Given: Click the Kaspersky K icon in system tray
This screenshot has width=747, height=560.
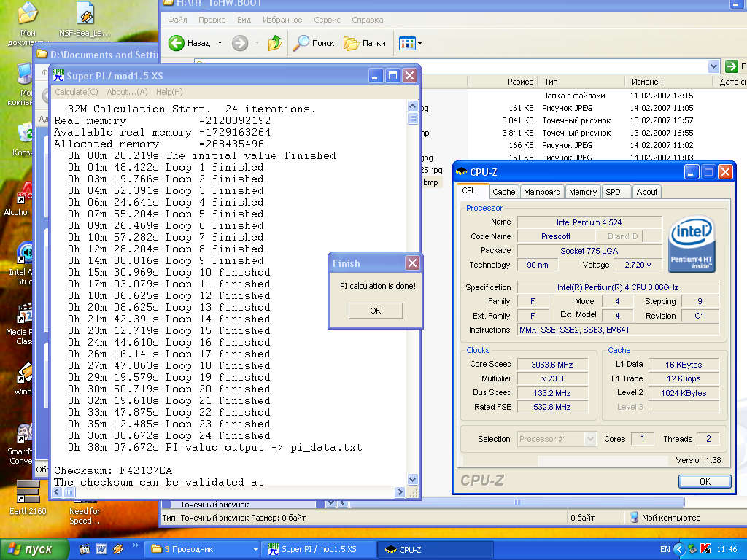Looking at the screenshot, I should point(706,549).
